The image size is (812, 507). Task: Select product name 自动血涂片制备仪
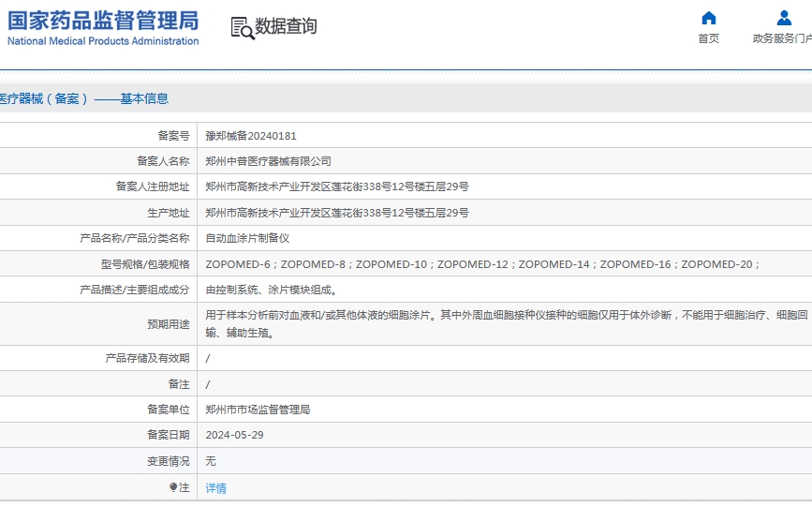(x=247, y=238)
